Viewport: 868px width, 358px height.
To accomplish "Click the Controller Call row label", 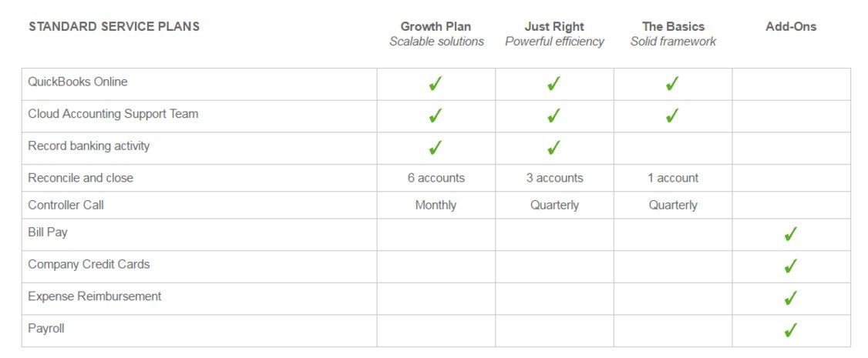I will 66,205.
